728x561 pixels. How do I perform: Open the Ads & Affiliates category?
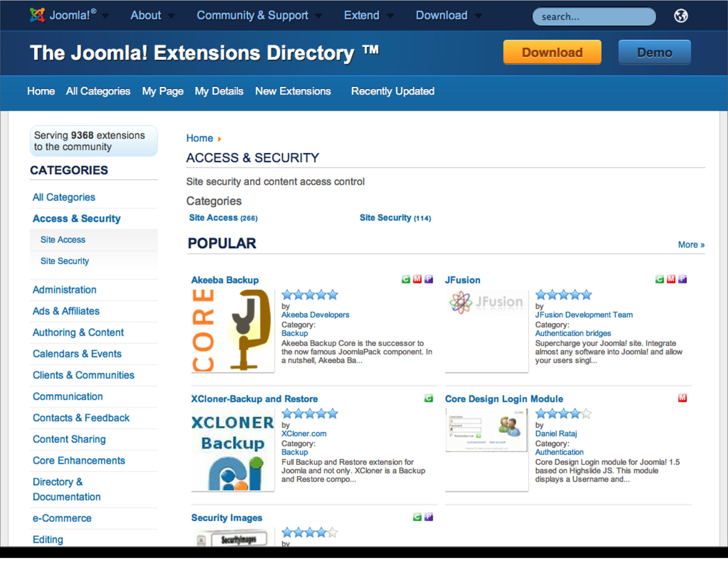tap(66, 311)
